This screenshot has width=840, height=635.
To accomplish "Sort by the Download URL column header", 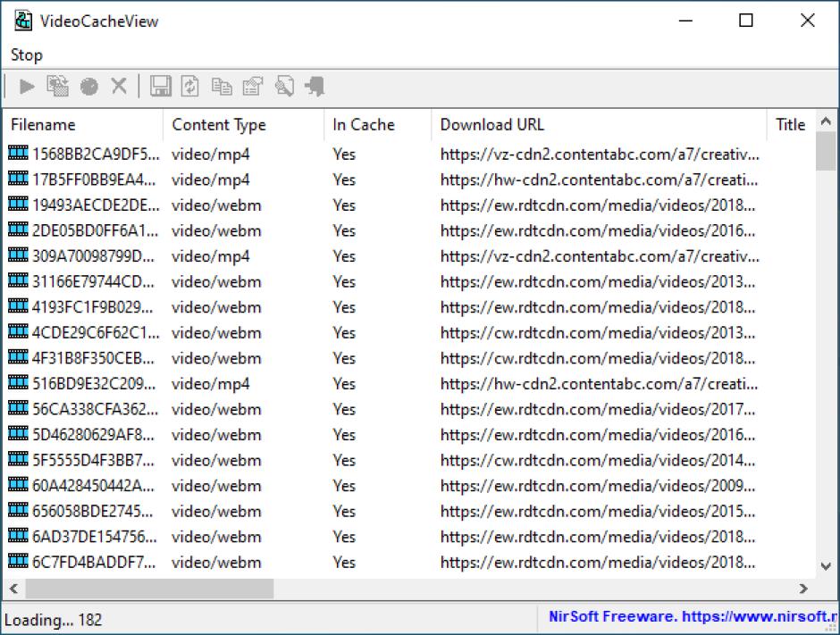I will pyautogui.click(x=600, y=125).
